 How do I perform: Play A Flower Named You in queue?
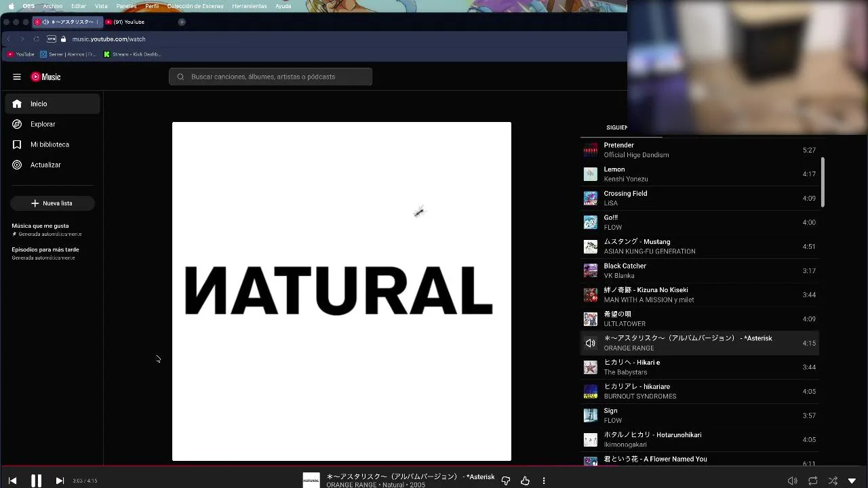pos(700,459)
